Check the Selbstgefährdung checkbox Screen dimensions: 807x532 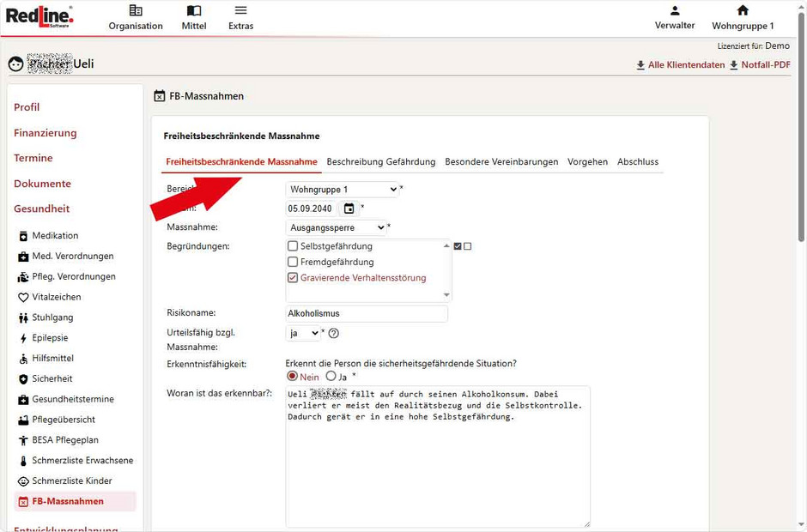293,245
